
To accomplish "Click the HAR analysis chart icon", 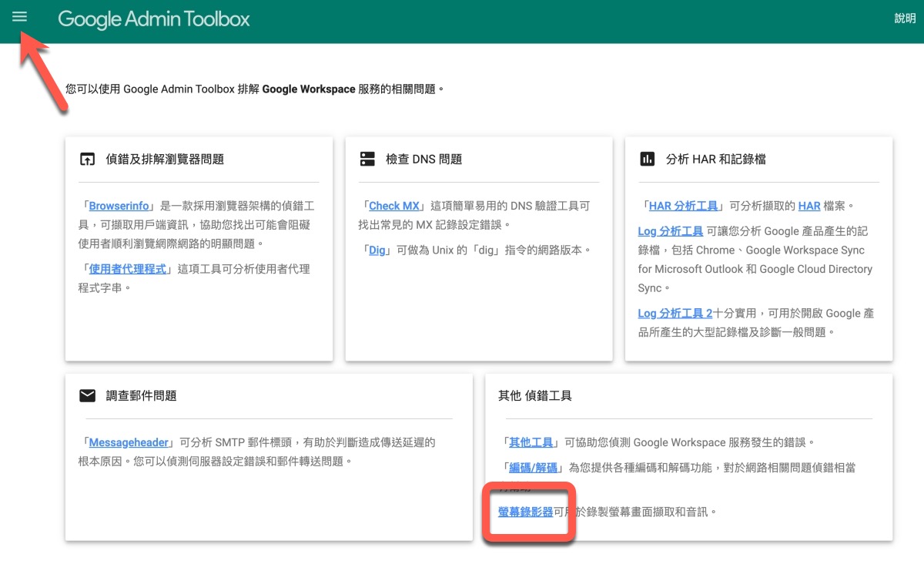I will pos(647,160).
